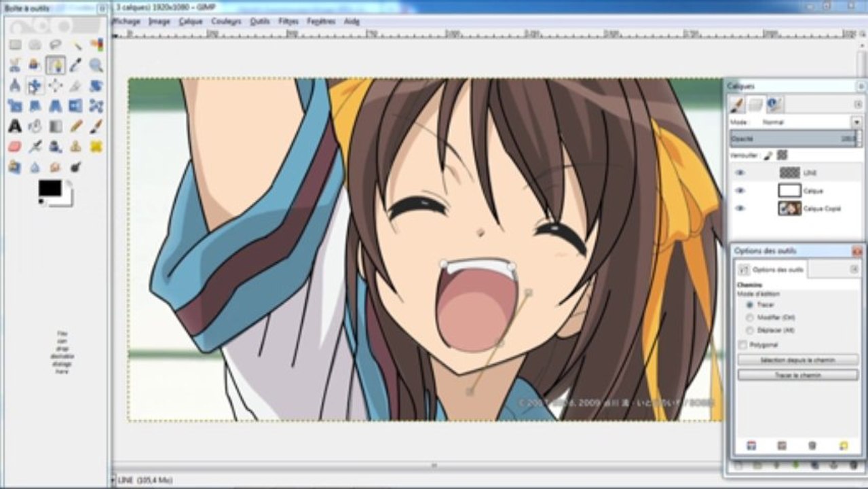868x489 pixels.
Task: Select the LINE layer thumbnail
Action: [x=789, y=173]
